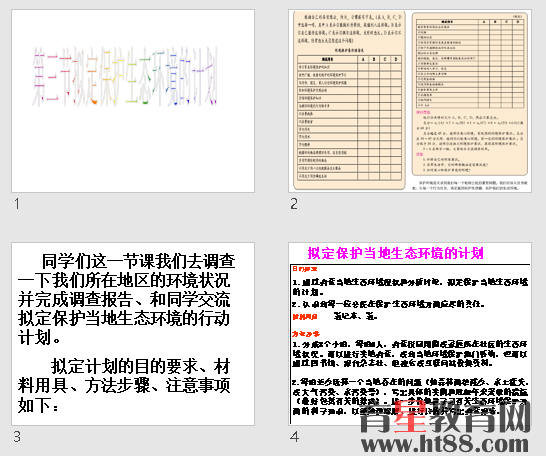This screenshot has width=546, height=456.
Task: Click the left survey table in slide 2
Action: tap(349, 118)
